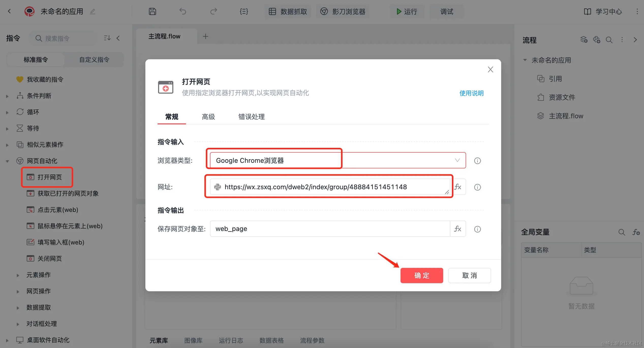This screenshot has height=348, width=644.
Task: Click the fx button beside URL field
Action: coord(458,187)
